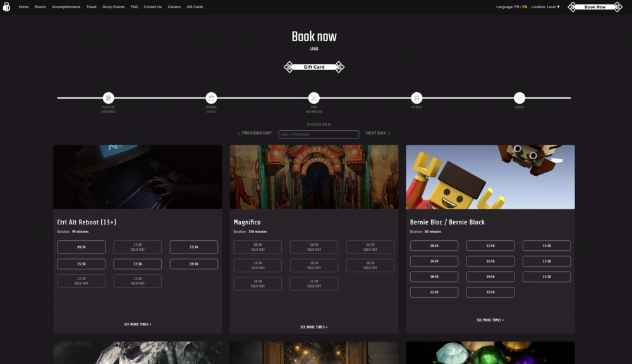
Task: Select 13:10 slot for Bernie Bloc
Action: (547, 245)
